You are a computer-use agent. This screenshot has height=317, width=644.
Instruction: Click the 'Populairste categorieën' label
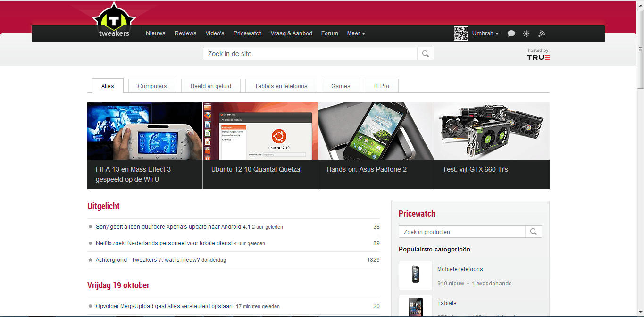click(435, 249)
